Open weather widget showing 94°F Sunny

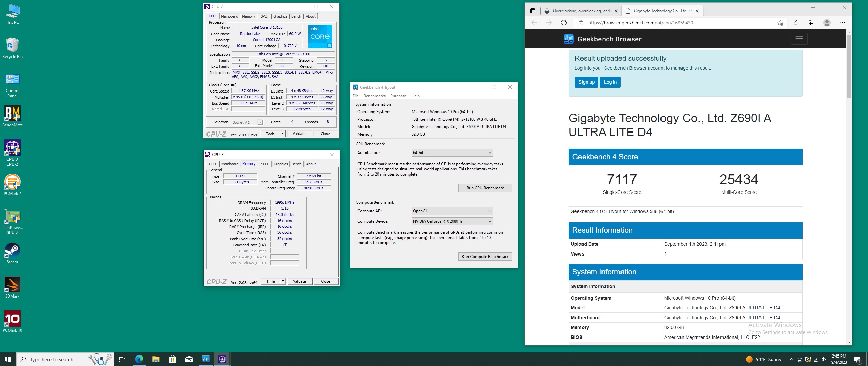764,359
